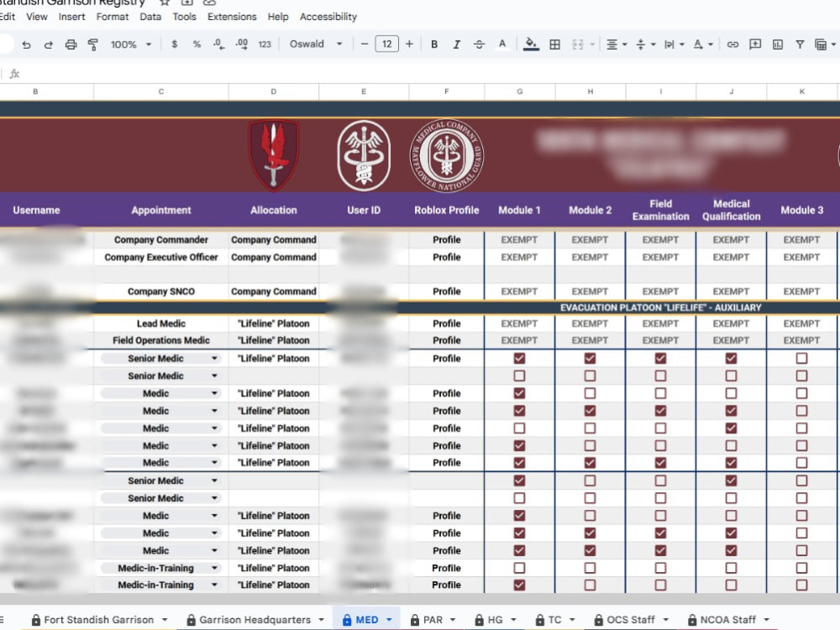Open the Insert menu

coord(71,17)
